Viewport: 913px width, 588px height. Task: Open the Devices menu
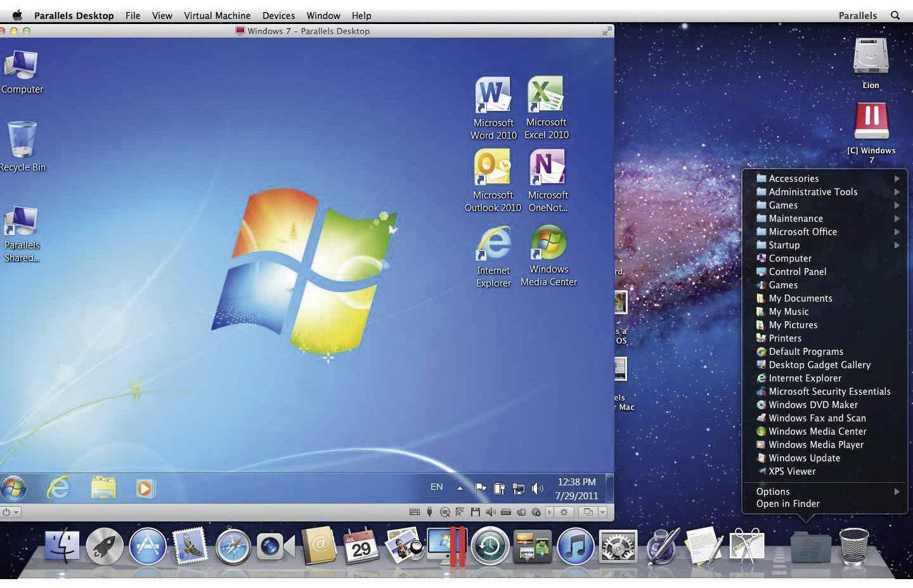[x=278, y=15]
